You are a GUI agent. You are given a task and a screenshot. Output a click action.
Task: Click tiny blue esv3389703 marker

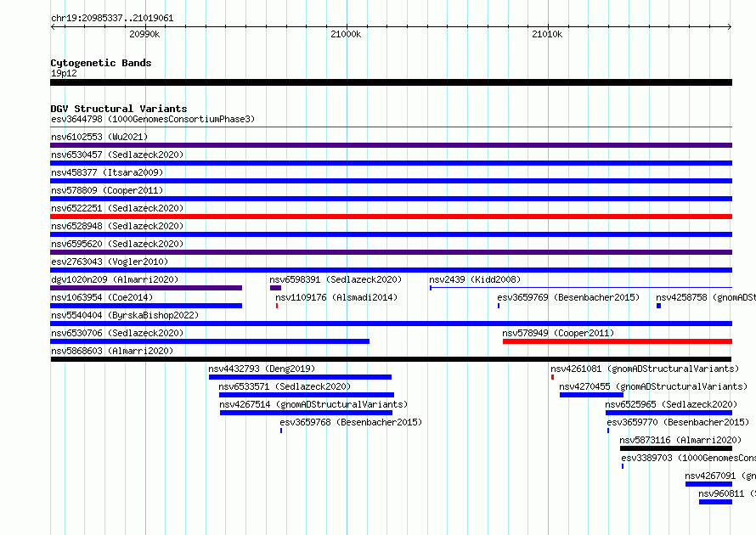click(x=623, y=466)
